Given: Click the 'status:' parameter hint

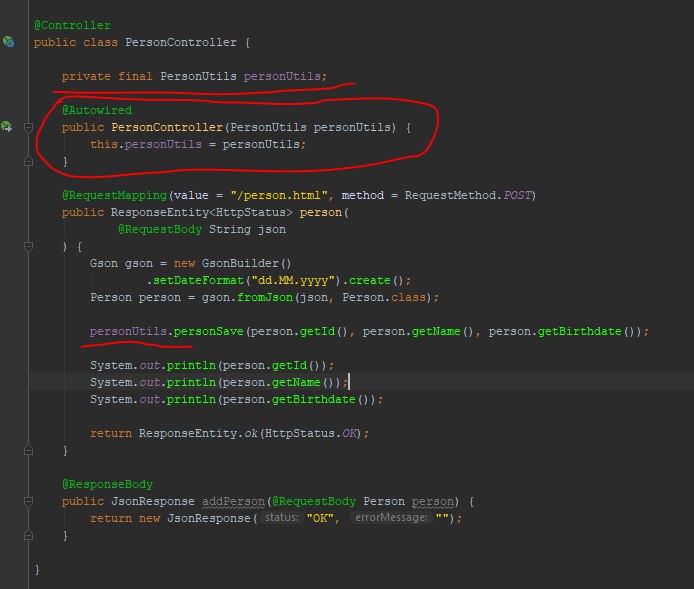Looking at the screenshot, I should [x=281, y=518].
